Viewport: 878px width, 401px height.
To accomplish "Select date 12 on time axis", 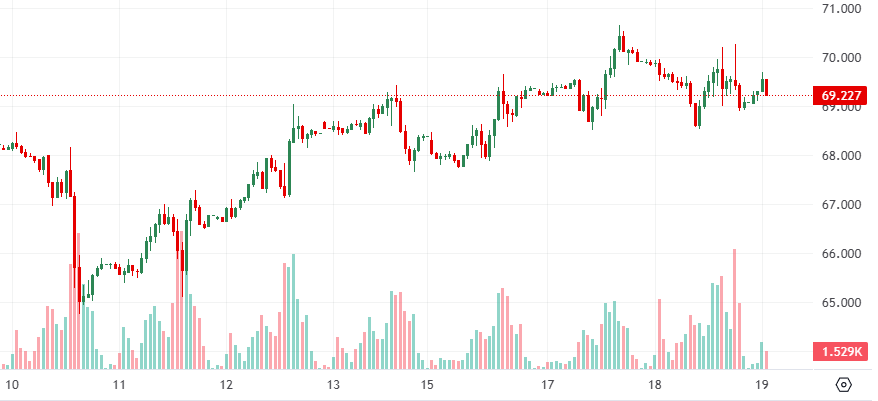I will 226,385.
